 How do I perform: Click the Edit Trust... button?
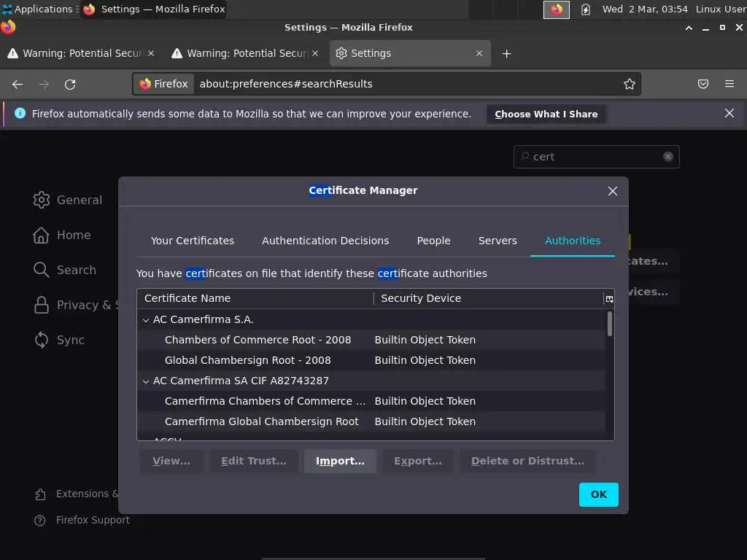point(254,461)
